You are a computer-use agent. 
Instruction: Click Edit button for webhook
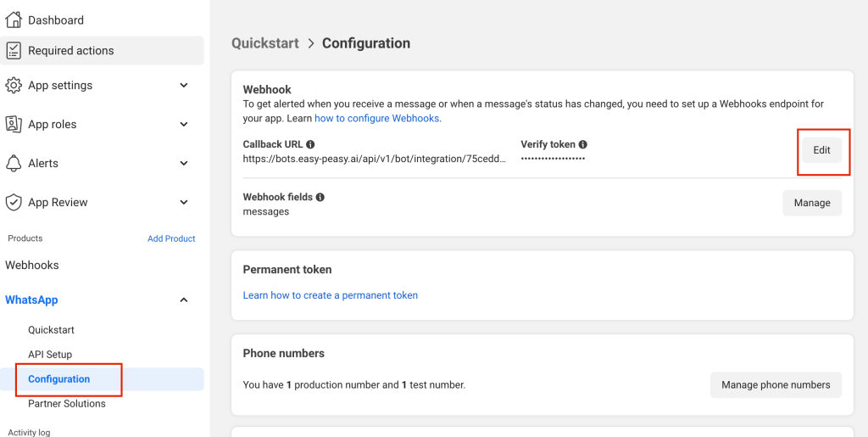click(x=821, y=150)
